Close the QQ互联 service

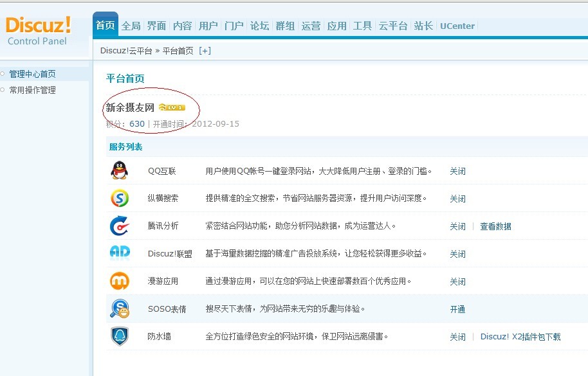(457, 171)
